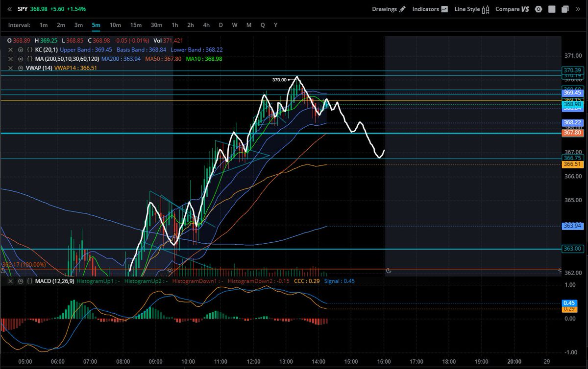
Task: Open the Indicators panel
Action: (430, 9)
